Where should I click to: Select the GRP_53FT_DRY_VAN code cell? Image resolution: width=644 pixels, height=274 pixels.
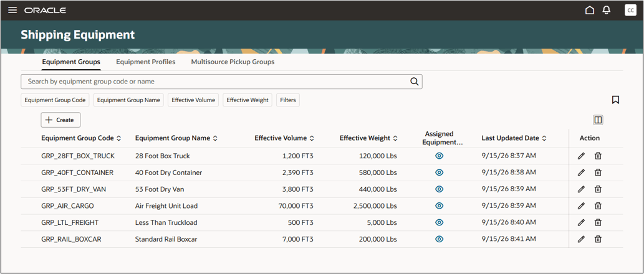[74, 189]
